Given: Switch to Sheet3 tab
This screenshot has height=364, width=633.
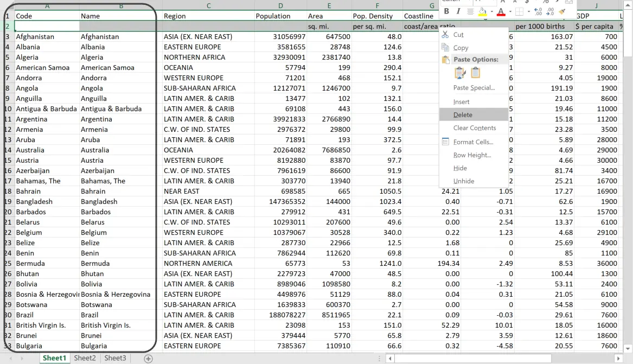Looking at the screenshot, I should point(115,358).
